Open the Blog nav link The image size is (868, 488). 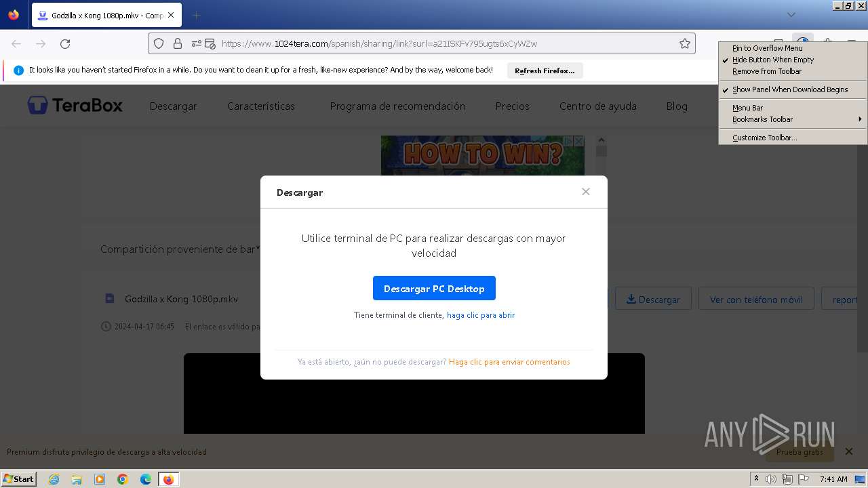[x=677, y=106]
